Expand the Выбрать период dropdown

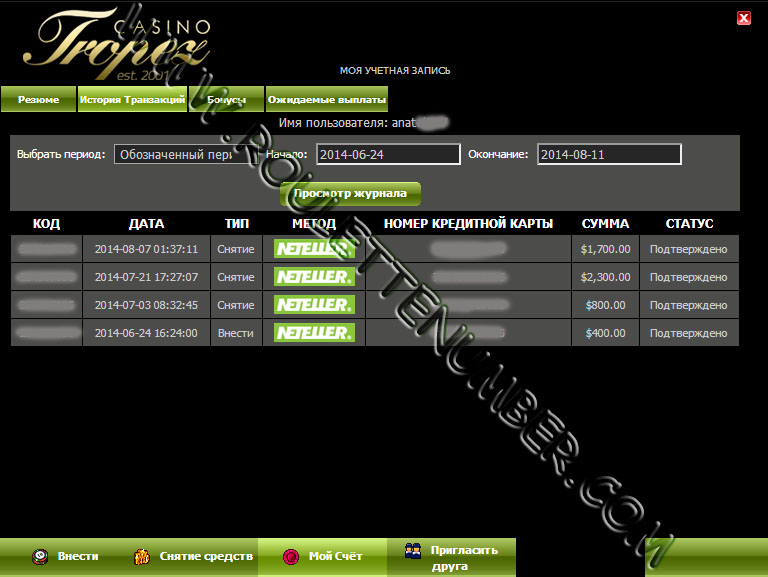pyautogui.click(x=186, y=154)
